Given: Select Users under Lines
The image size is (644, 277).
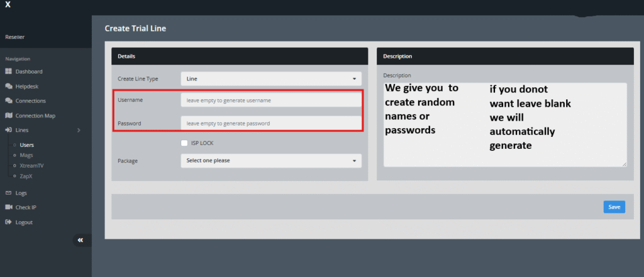Looking at the screenshot, I should tap(27, 145).
